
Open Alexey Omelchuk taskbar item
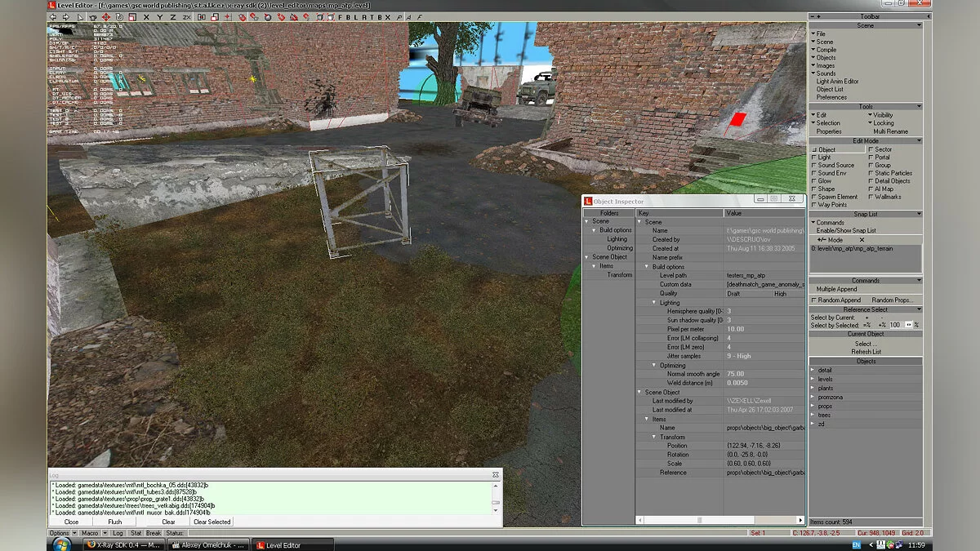click(207, 544)
